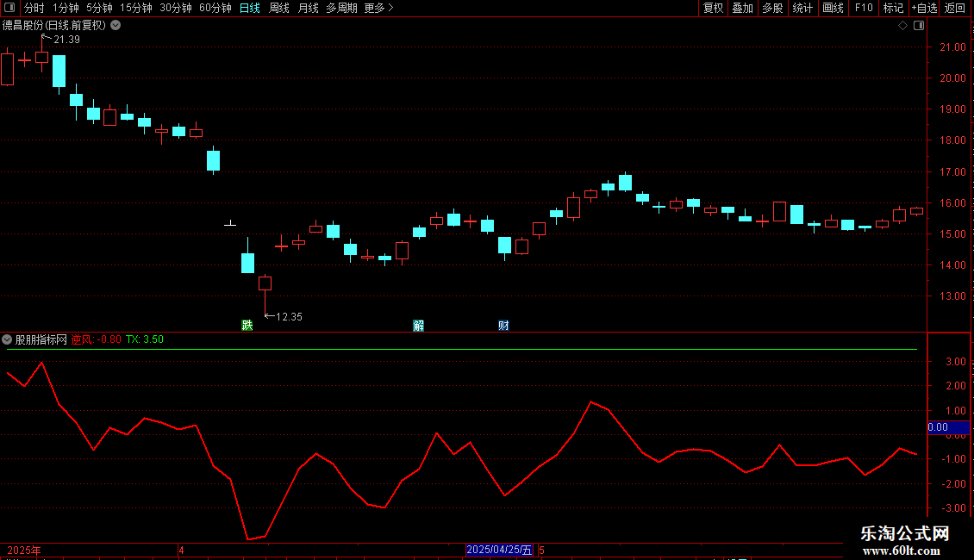Open stock title dropdown next to 德昌股份
974x560 pixels.
116,26
